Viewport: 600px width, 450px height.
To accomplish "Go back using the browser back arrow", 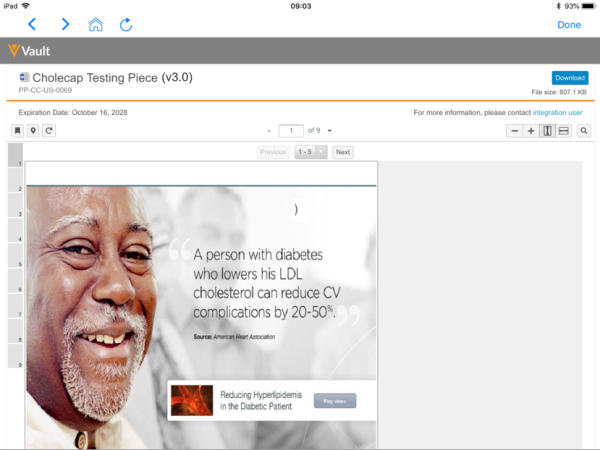I will (x=32, y=24).
